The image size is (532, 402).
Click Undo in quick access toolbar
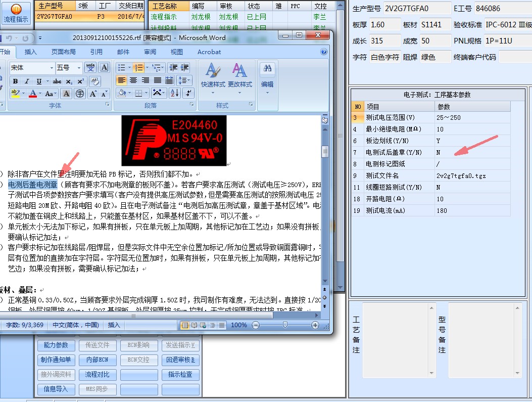9,38
